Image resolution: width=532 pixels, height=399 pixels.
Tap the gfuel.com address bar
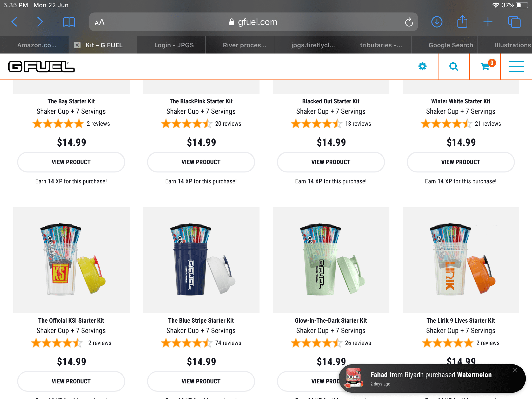253,22
